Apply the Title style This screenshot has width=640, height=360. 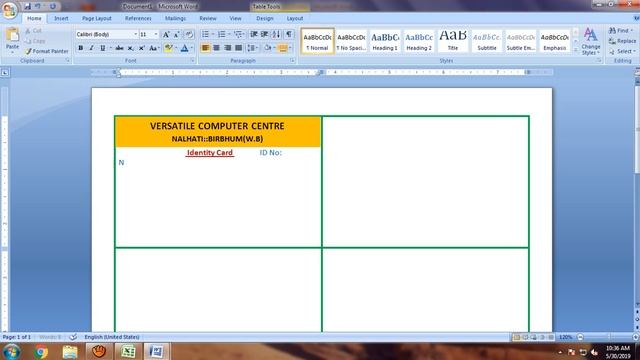click(x=453, y=41)
